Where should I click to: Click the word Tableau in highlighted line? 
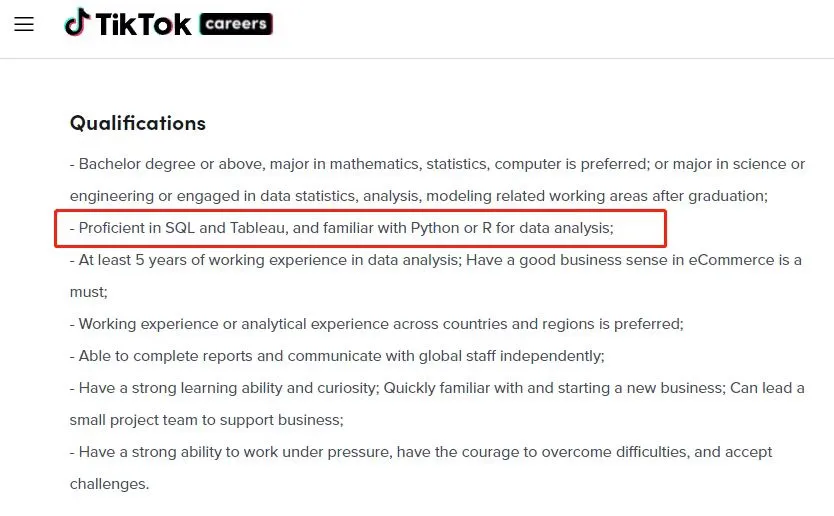259,228
